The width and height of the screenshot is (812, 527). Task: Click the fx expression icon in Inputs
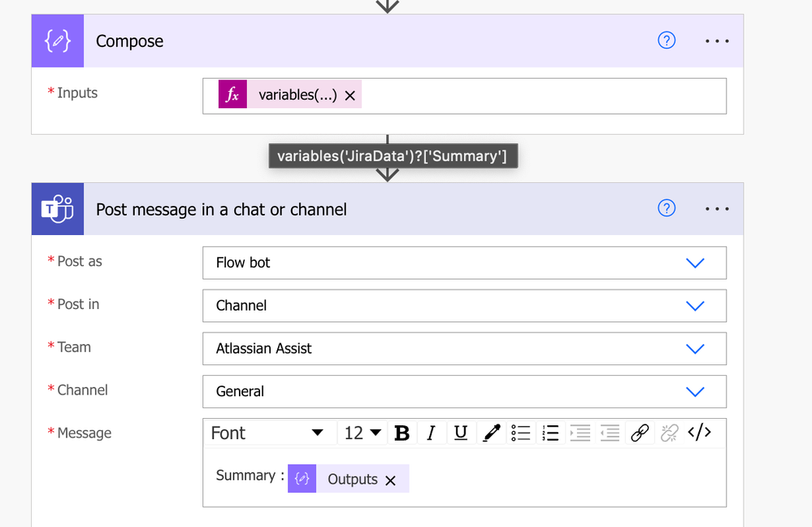tap(232, 94)
